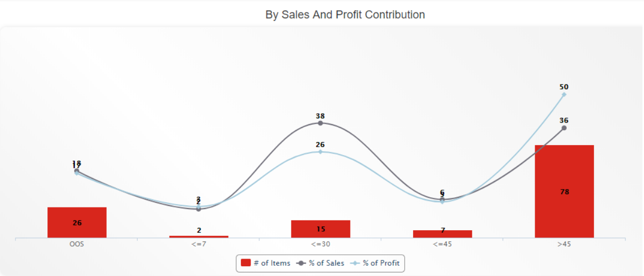Image resolution: width=644 pixels, height=276 pixels.
Task: Click the % of Profit diamond marker labeled 50
Action: click(564, 94)
